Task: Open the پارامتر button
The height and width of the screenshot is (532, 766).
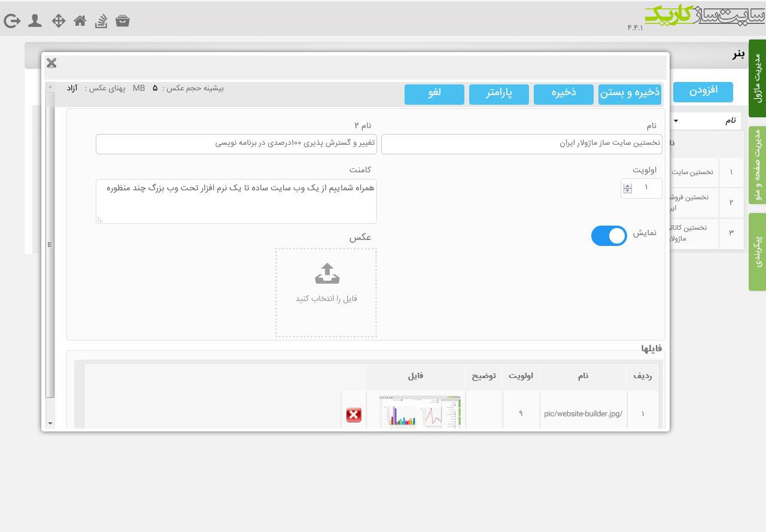Action: (499, 94)
